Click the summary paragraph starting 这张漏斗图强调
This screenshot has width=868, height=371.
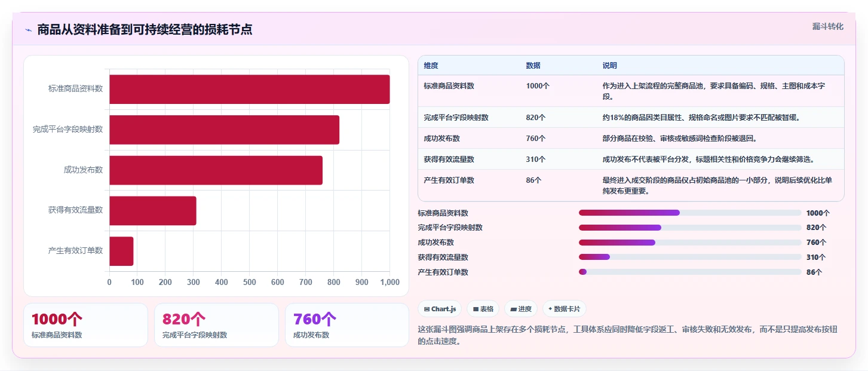click(x=628, y=336)
